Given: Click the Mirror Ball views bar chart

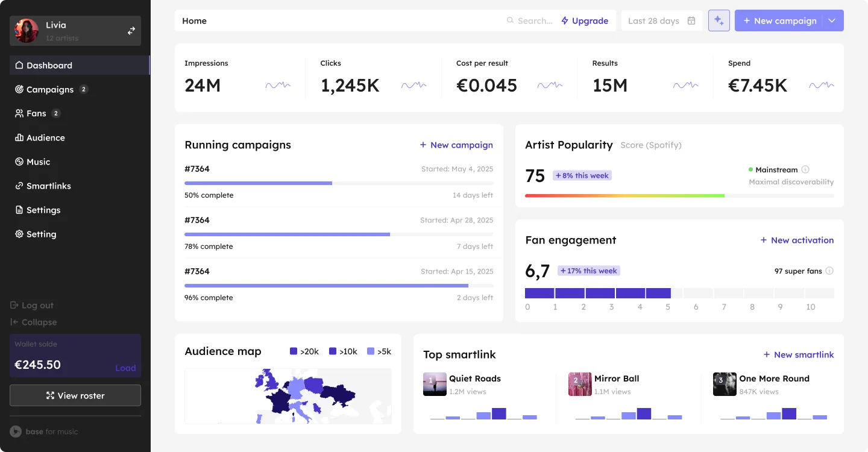Looking at the screenshot, I should point(629,413).
